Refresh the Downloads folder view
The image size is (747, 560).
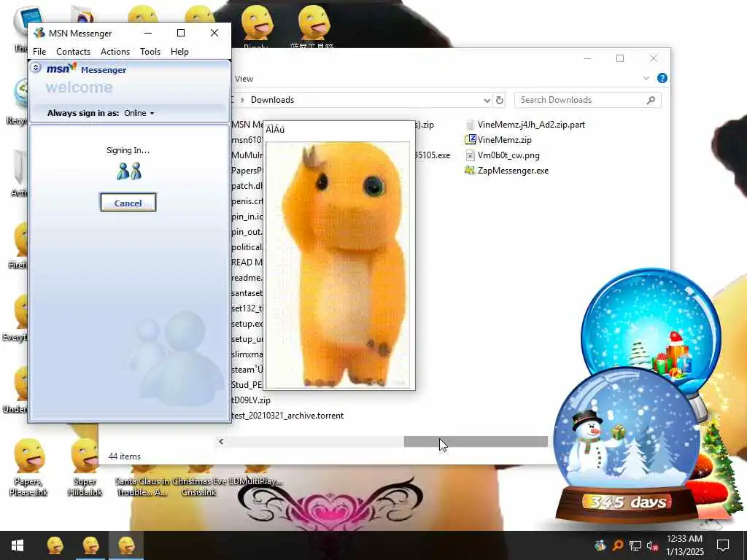(x=499, y=100)
